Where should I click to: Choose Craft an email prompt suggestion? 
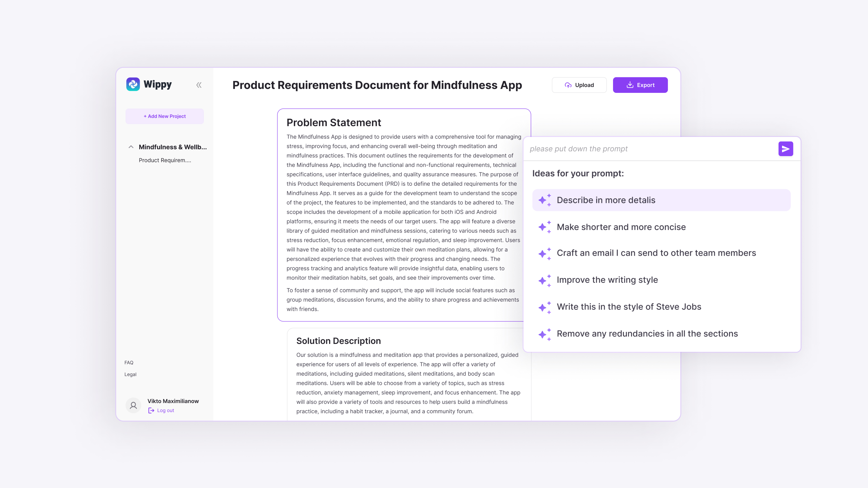[656, 253]
